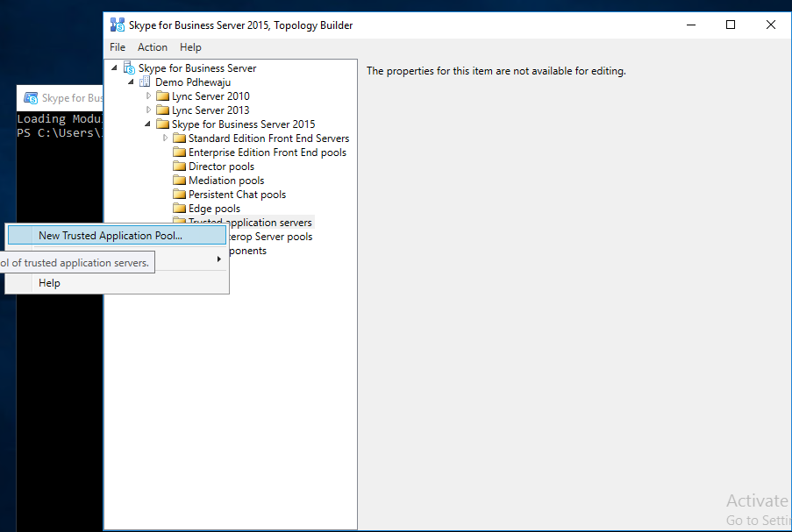Click the 'properties not available for editing' message
Viewport: 792px width, 532px height.
click(x=496, y=71)
